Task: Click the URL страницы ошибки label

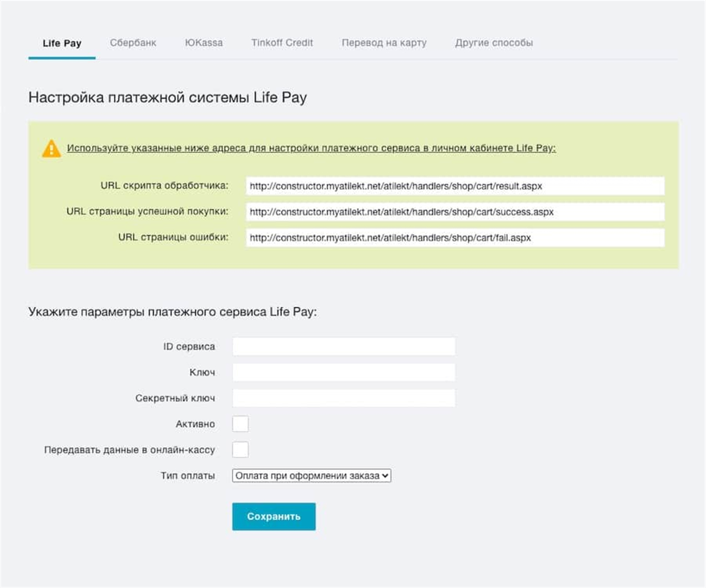Action: click(x=173, y=237)
